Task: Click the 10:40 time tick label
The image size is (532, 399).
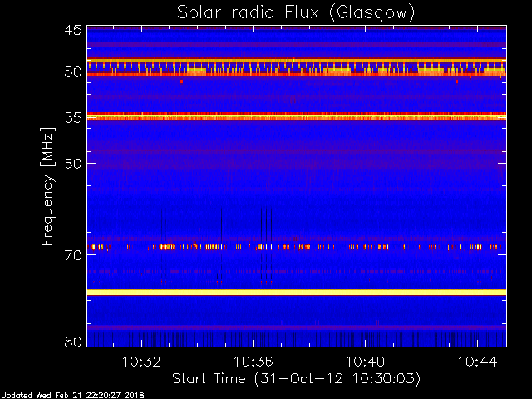Action: pyautogui.click(x=365, y=362)
